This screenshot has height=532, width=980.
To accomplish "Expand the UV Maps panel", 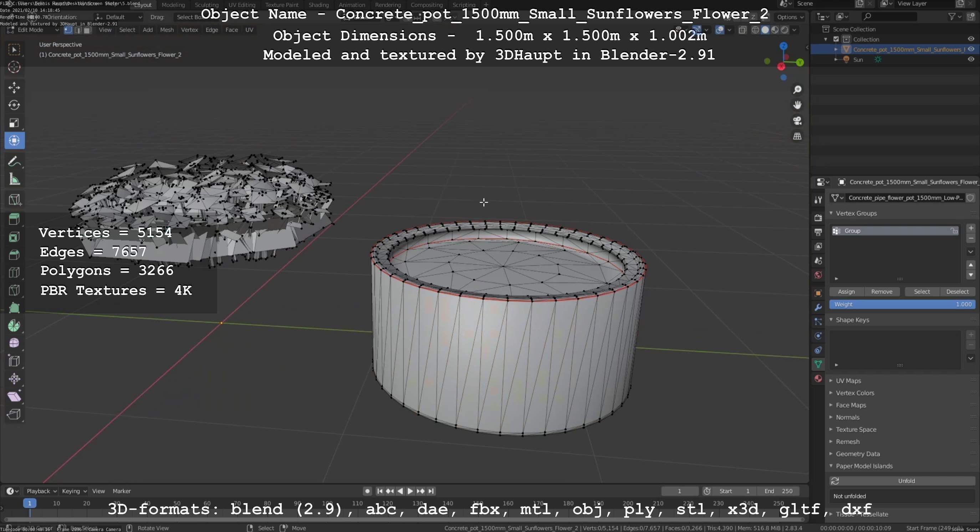I will [831, 381].
